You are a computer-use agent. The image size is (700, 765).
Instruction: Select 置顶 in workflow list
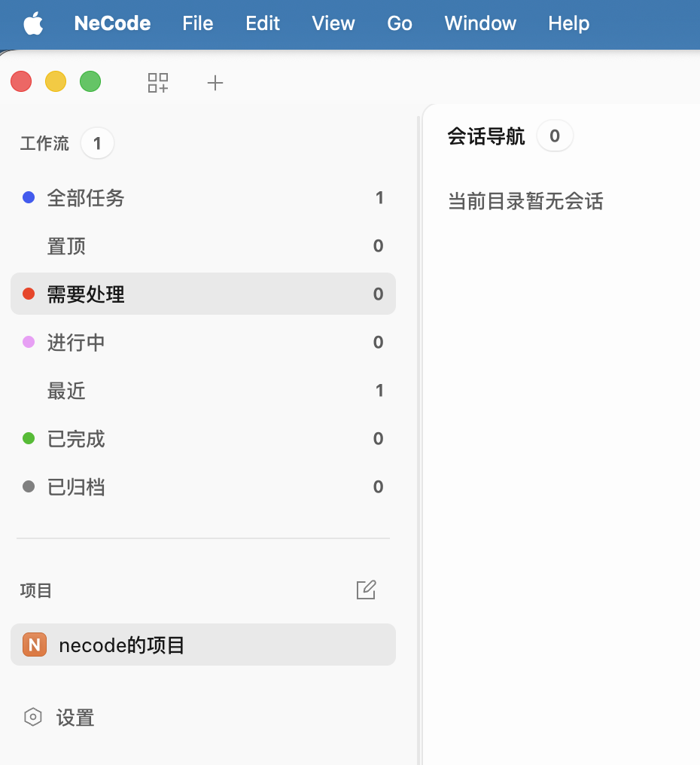[203, 246]
